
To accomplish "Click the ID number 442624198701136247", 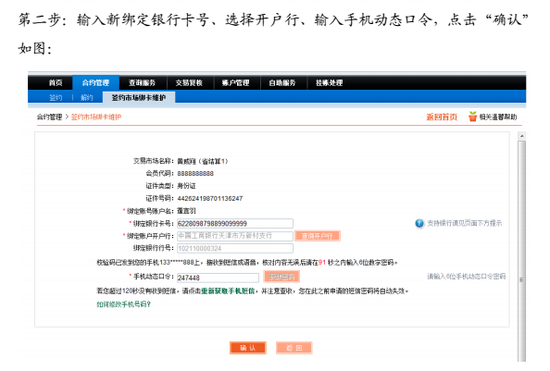I will pos(210,198).
